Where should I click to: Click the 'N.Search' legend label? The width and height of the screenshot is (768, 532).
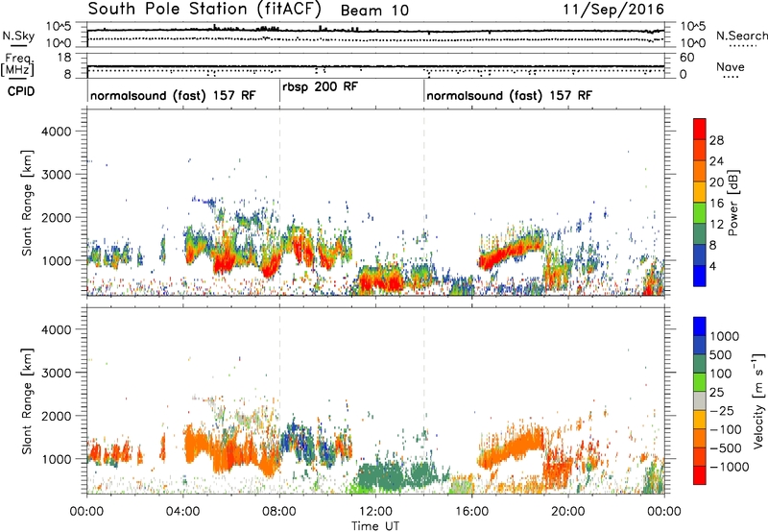742,36
